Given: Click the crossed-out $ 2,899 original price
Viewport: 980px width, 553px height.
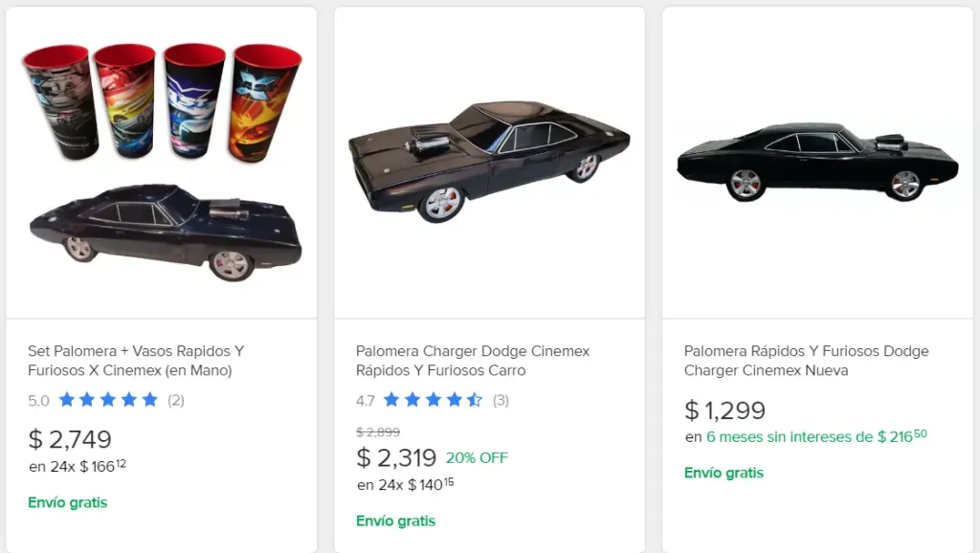Looking at the screenshot, I should tap(378, 432).
